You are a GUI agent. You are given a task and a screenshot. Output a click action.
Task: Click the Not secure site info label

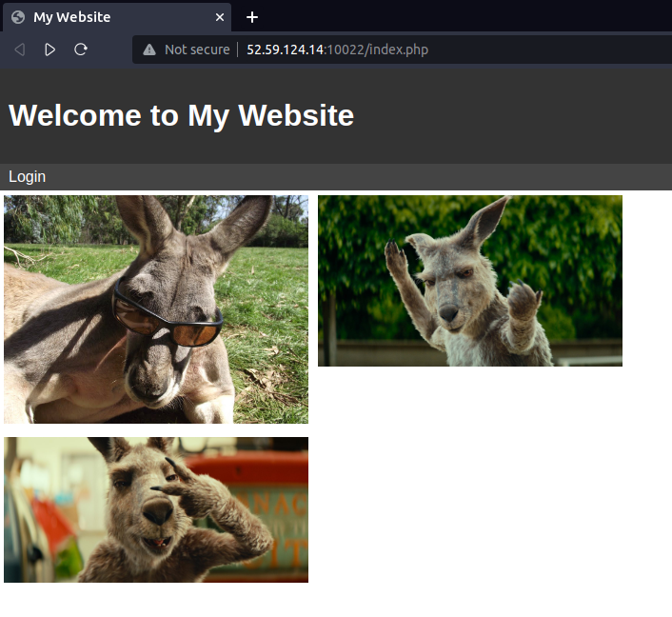[x=196, y=50]
